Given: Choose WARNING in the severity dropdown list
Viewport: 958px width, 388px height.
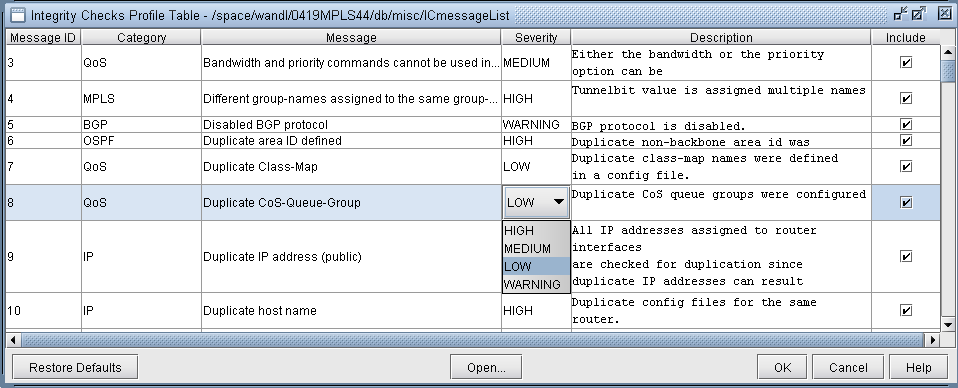Looking at the screenshot, I should [x=536, y=284].
